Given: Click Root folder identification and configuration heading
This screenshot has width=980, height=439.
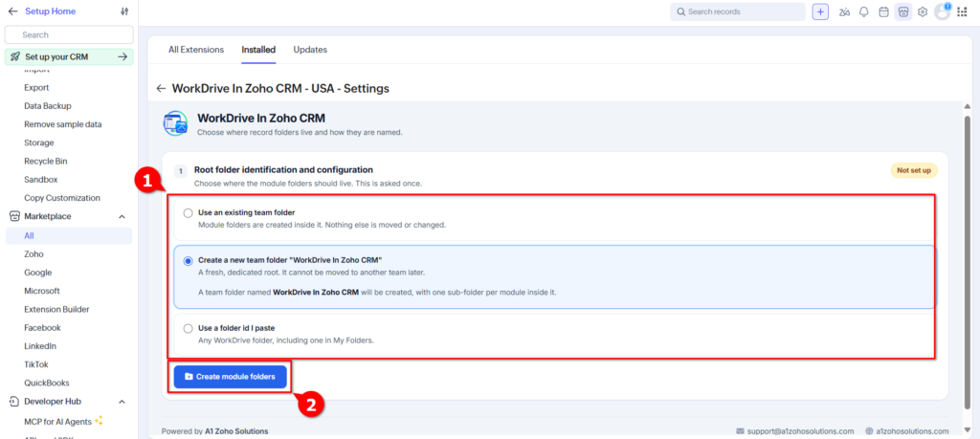Looking at the screenshot, I should [283, 169].
